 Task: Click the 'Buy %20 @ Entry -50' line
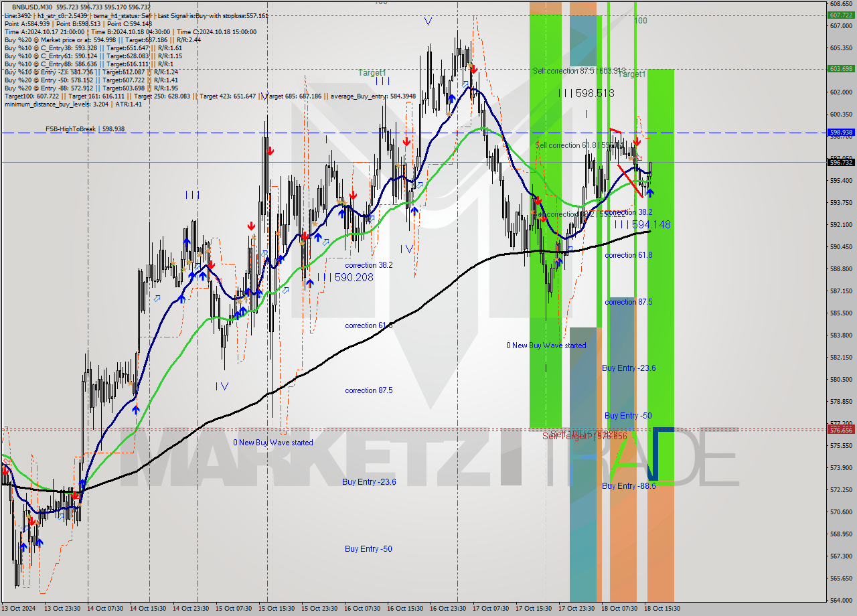91,80
